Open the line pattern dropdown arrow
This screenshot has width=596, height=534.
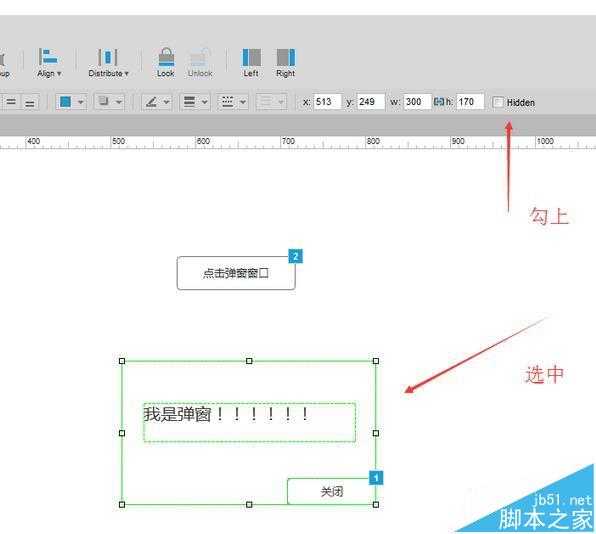coord(243,102)
